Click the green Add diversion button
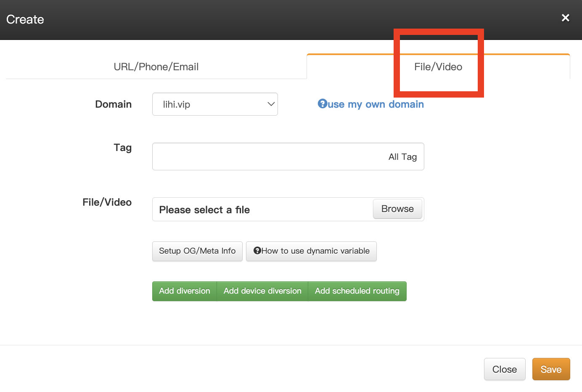 tap(184, 291)
